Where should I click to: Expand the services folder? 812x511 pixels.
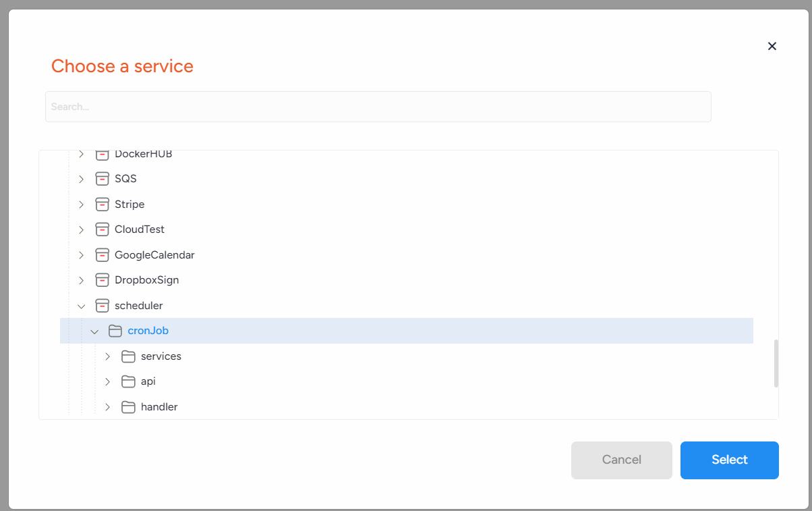click(x=107, y=356)
